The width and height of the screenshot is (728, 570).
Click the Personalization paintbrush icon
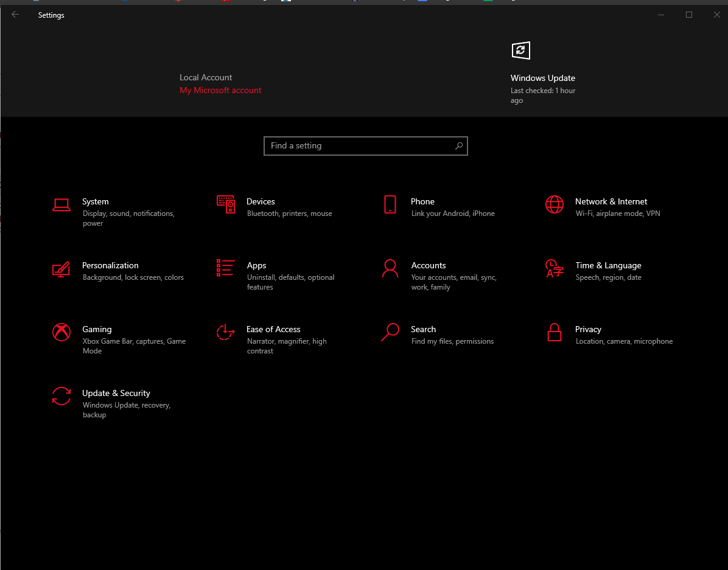pyautogui.click(x=61, y=269)
